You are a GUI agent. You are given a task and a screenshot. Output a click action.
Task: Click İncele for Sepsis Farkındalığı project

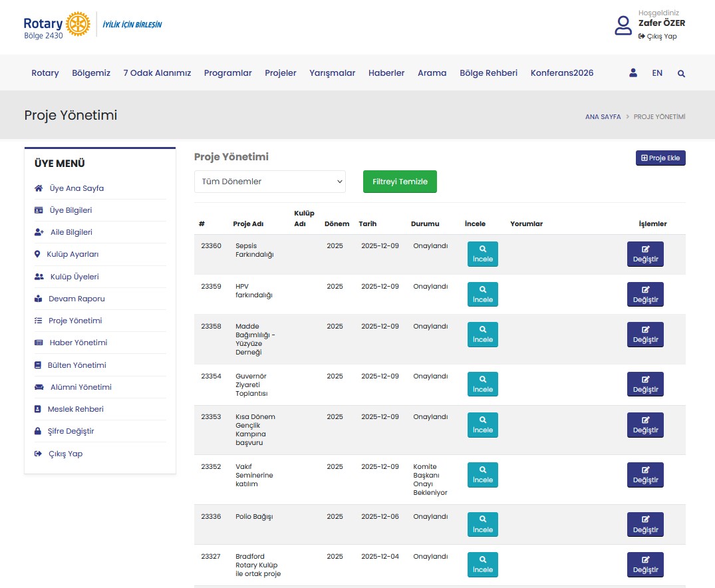click(x=482, y=254)
